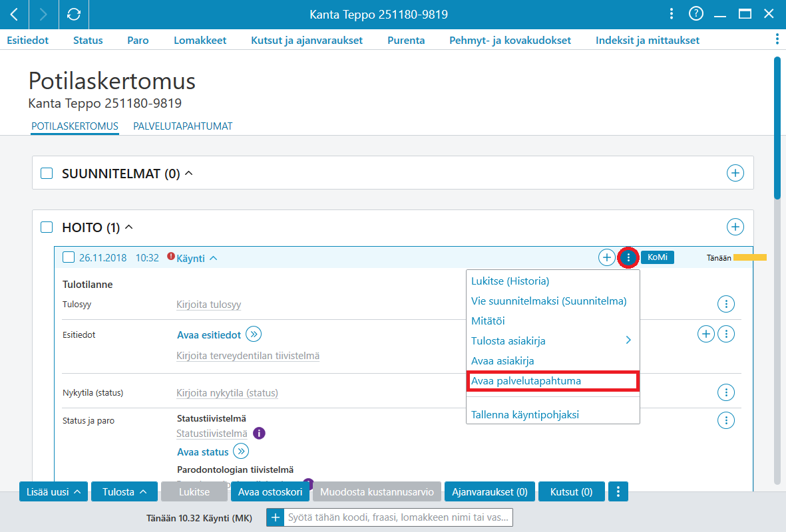Open the Purenta menu

click(406, 40)
